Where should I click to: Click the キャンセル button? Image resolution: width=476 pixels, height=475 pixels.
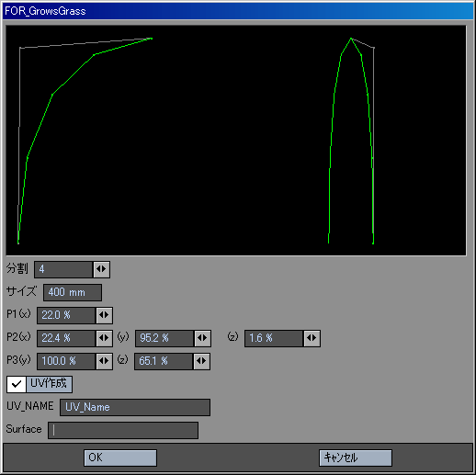pos(356,458)
